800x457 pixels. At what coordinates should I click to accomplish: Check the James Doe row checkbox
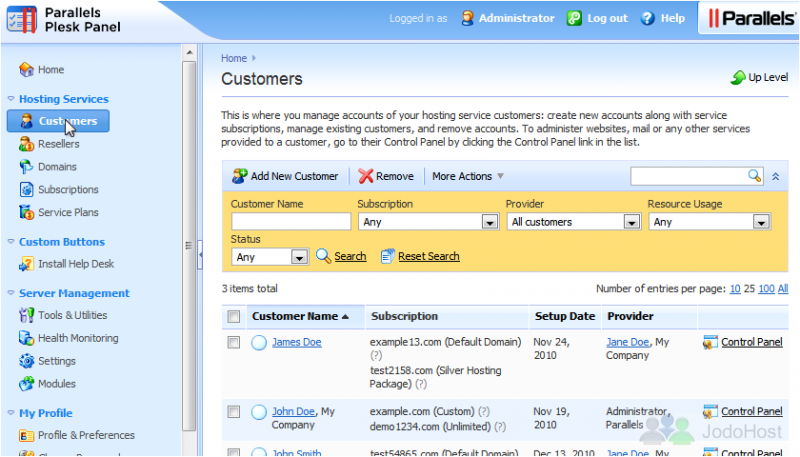pyautogui.click(x=234, y=342)
